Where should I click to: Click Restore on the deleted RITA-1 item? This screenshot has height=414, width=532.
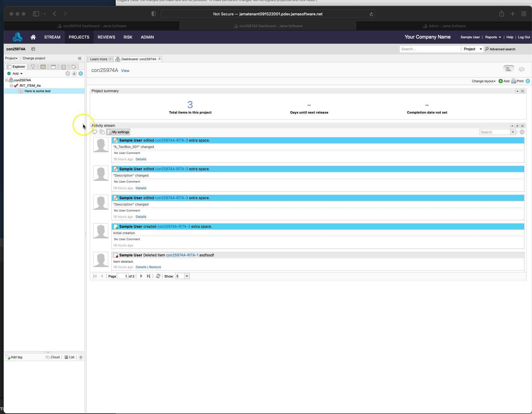coord(155,267)
